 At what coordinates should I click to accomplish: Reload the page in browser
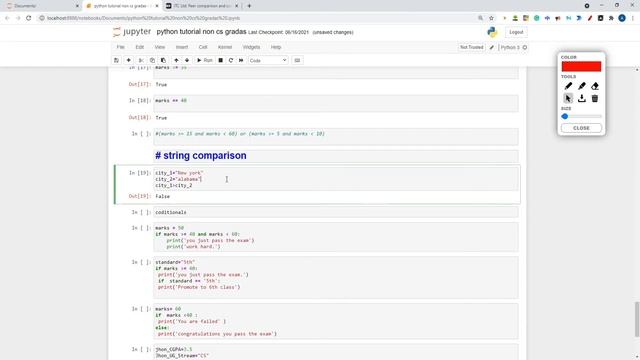29,18
